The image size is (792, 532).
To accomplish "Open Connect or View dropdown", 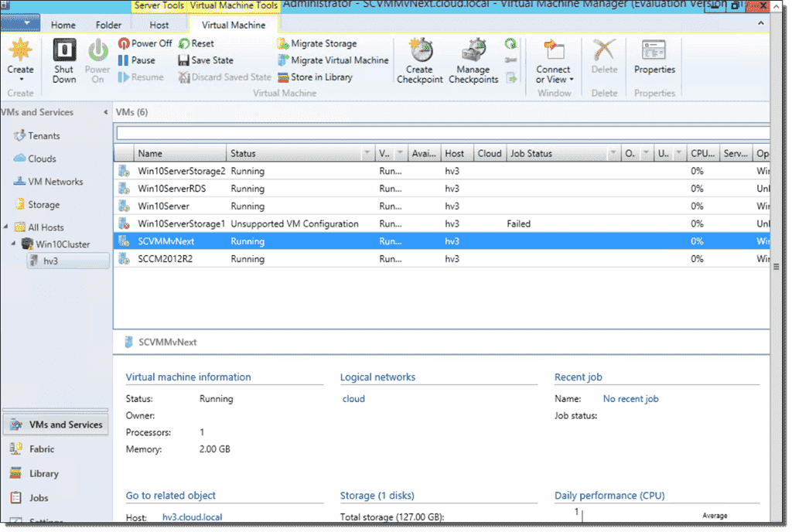I will [554, 60].
